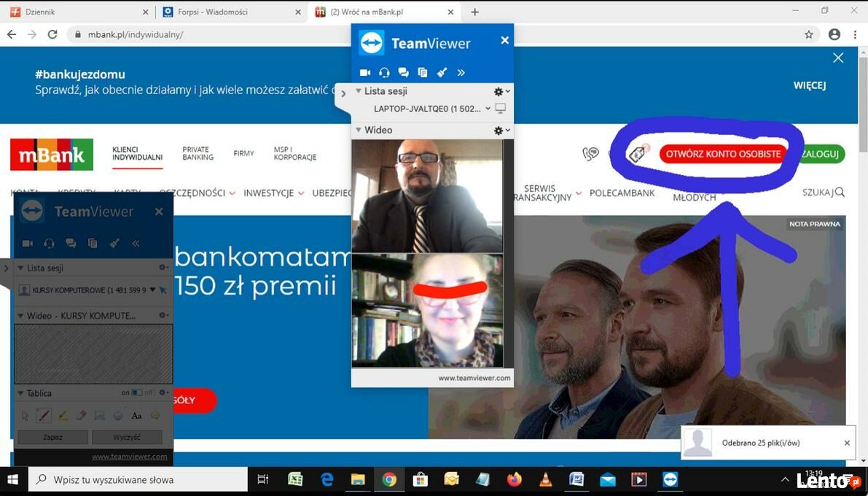
Task: Open FIRMY section on mBank
Action: point(243,153)
